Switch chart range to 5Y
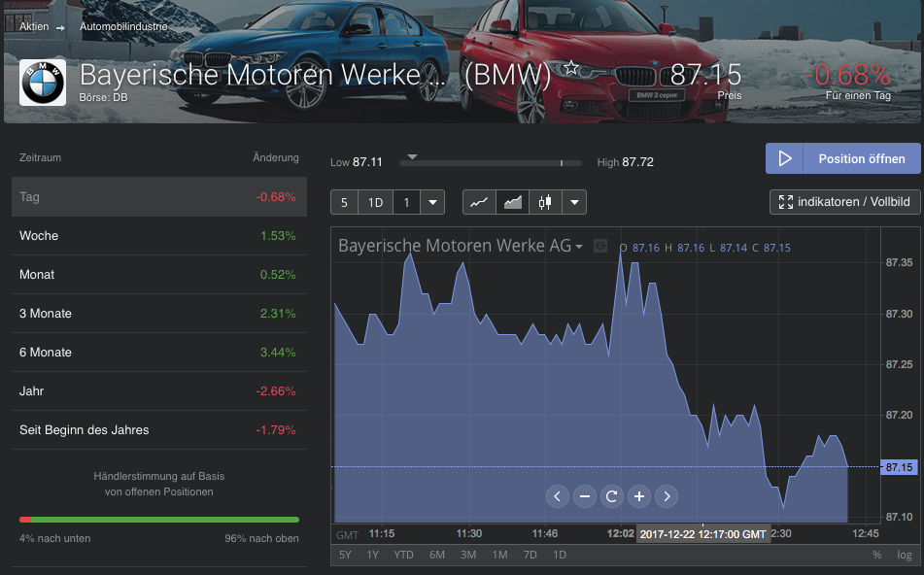This screenshot has height=575, width=924. pyautogui.click(x=345, y=555)
